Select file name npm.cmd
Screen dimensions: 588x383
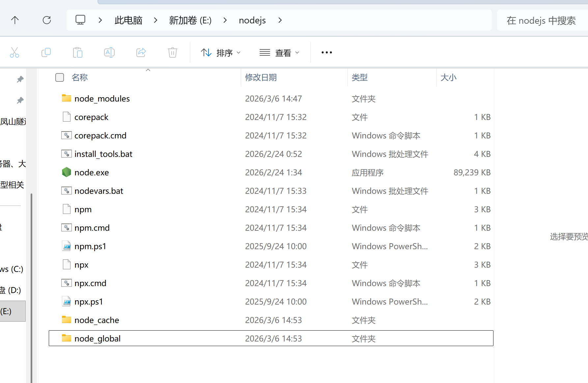click(92, 228)
